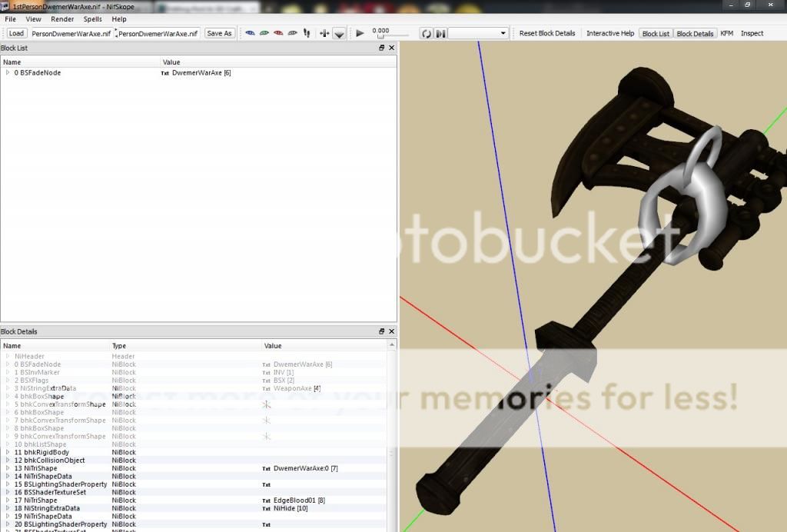787x532 pixels.
Task: Focus the save file path field
Action: tap(158, 34)
